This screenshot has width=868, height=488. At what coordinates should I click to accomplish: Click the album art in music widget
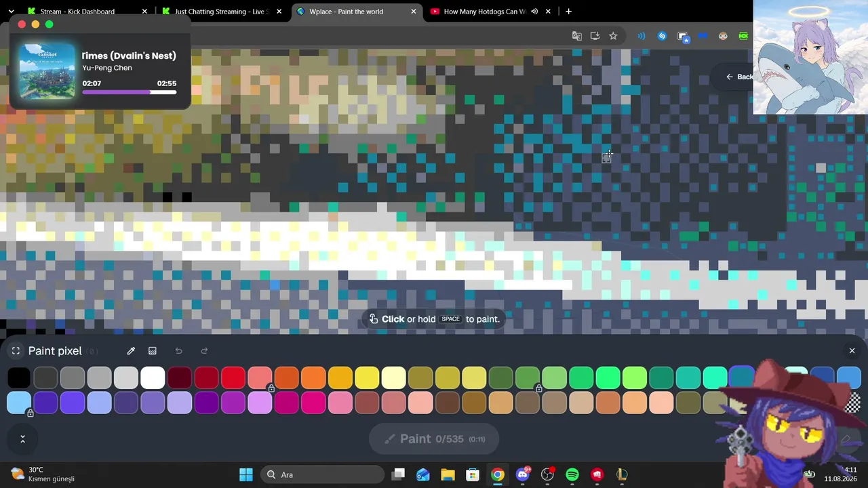click(x=47, y=71)
